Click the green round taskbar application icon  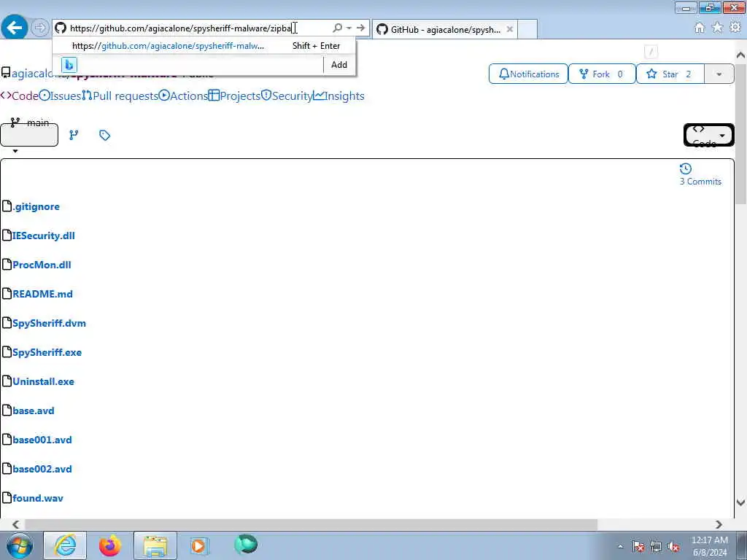point(246,545)
